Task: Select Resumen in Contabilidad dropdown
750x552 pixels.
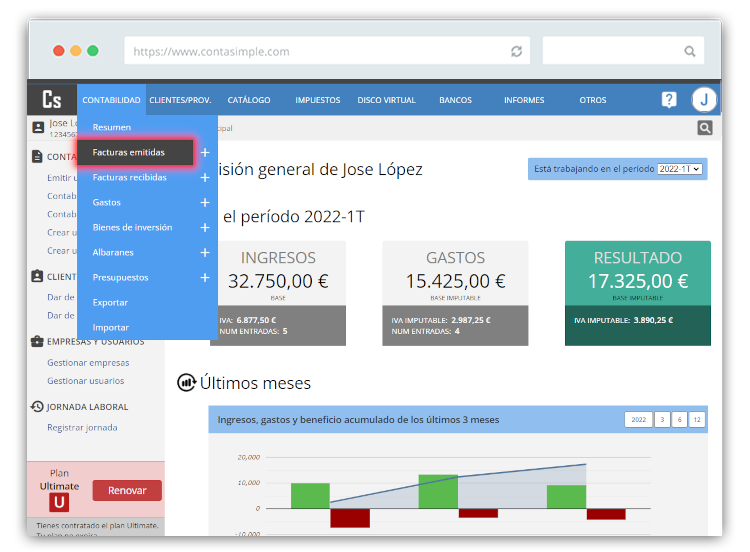Action: pos(111,127)
